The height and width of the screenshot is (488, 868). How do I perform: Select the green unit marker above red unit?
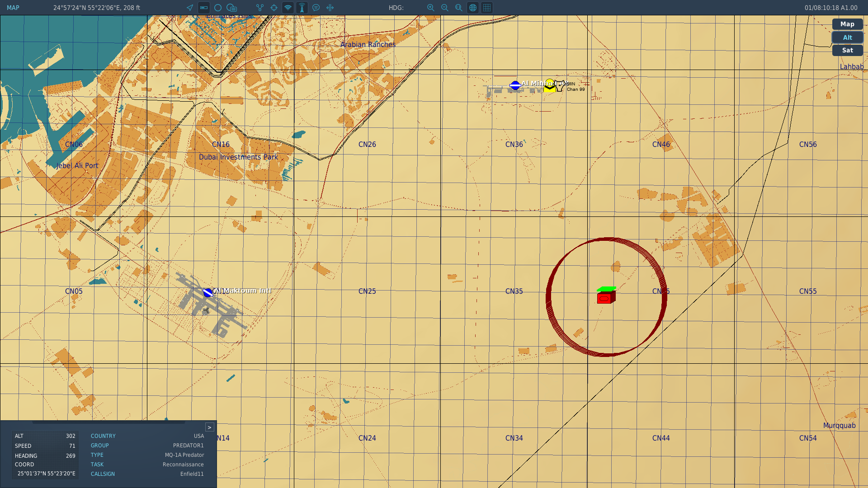[606, 289]
